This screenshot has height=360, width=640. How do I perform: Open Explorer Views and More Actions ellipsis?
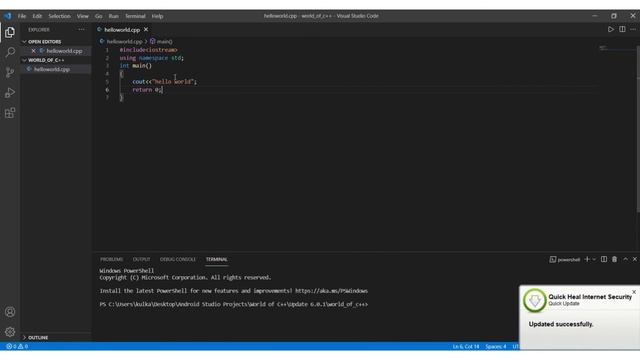[81, 29]
